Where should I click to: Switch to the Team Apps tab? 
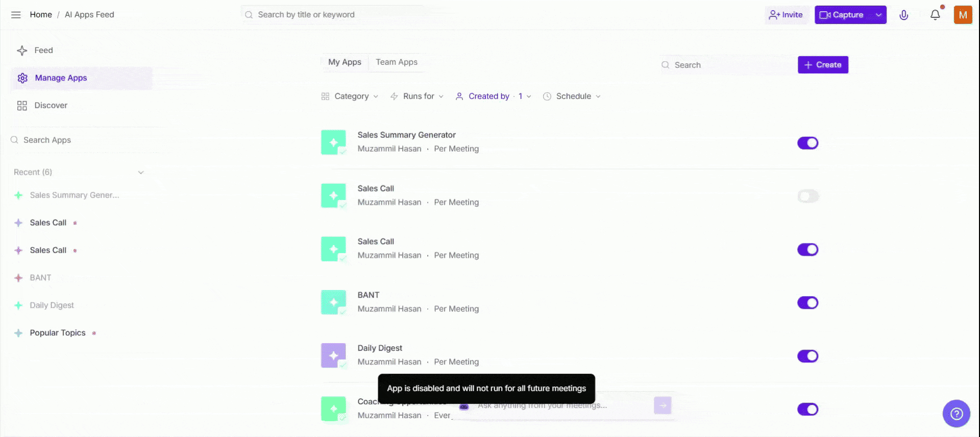(x=397, y=62)
